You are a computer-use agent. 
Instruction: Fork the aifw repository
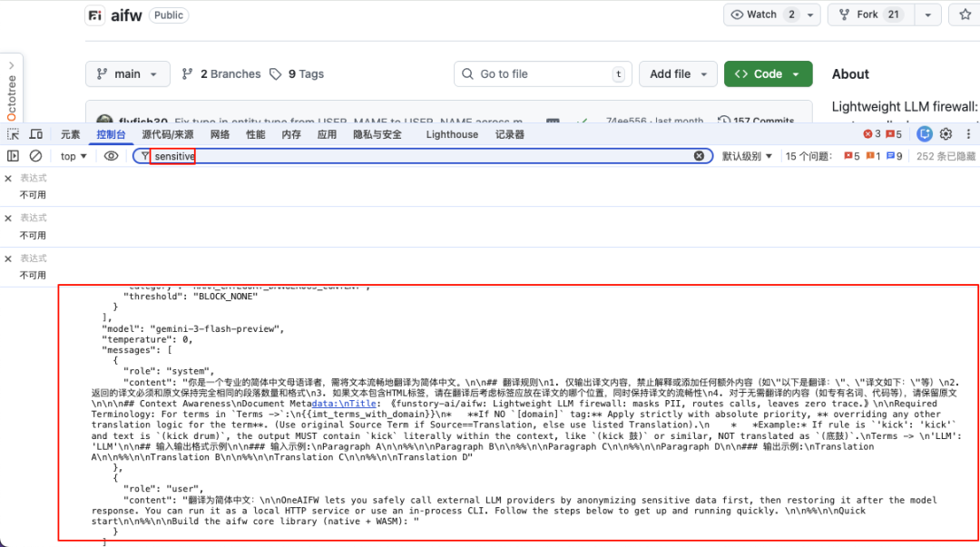coord(871,15)
